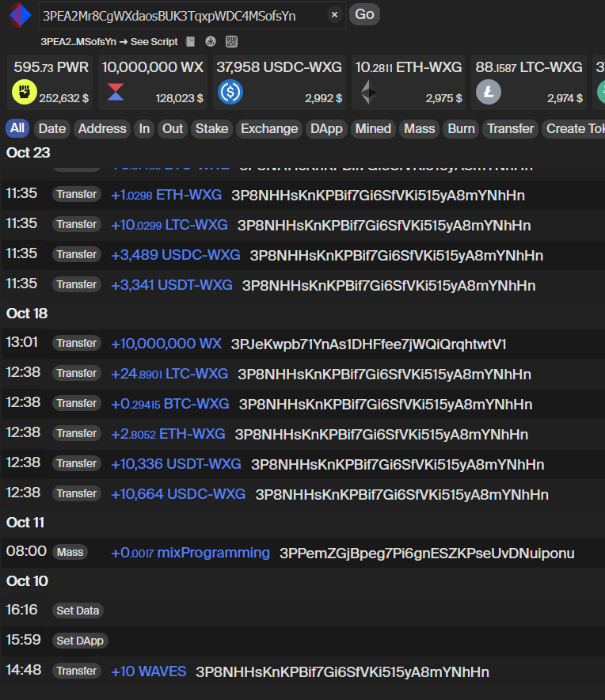This screenshot has height=700, width=605.
Task: Filter by Burn transactions
Action: click(x=461, y=128)
